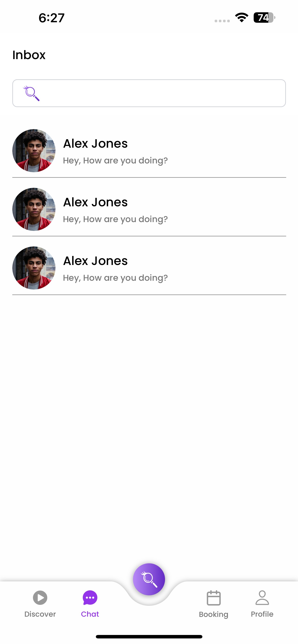Click the magnifier icon in search box
298x644 pixels.
coord(31,93)
